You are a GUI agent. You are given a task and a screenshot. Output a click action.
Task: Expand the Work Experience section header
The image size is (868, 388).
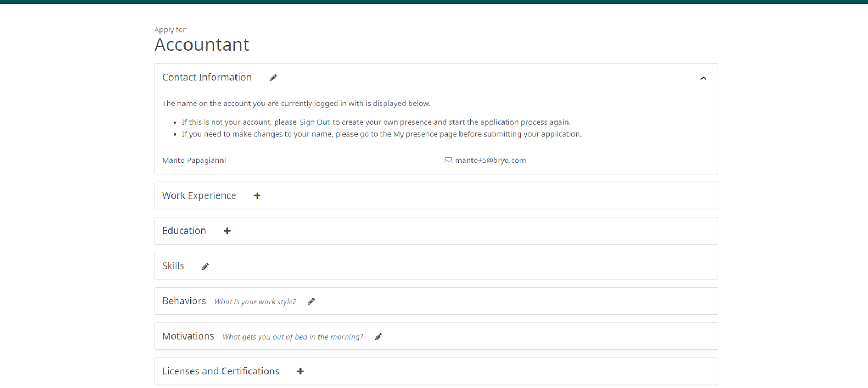pos(199,196)
